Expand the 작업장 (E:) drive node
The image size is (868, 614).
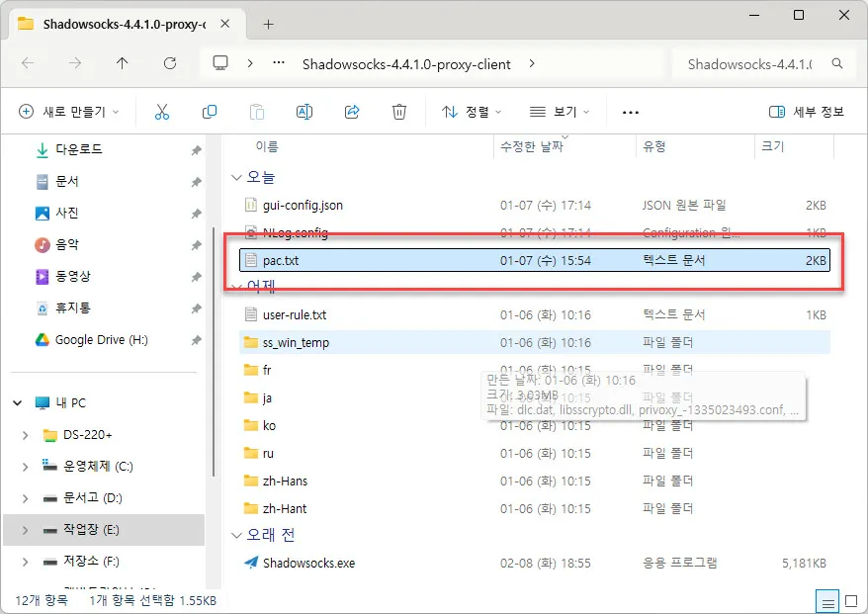(25, 530)
